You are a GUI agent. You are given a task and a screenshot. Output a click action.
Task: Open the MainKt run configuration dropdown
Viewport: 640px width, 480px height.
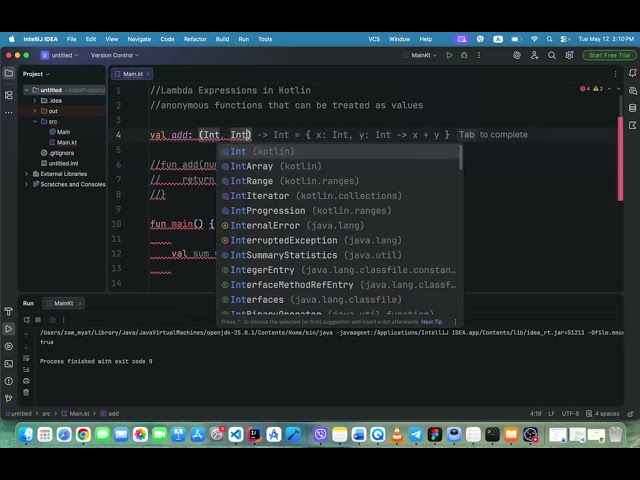420,55
